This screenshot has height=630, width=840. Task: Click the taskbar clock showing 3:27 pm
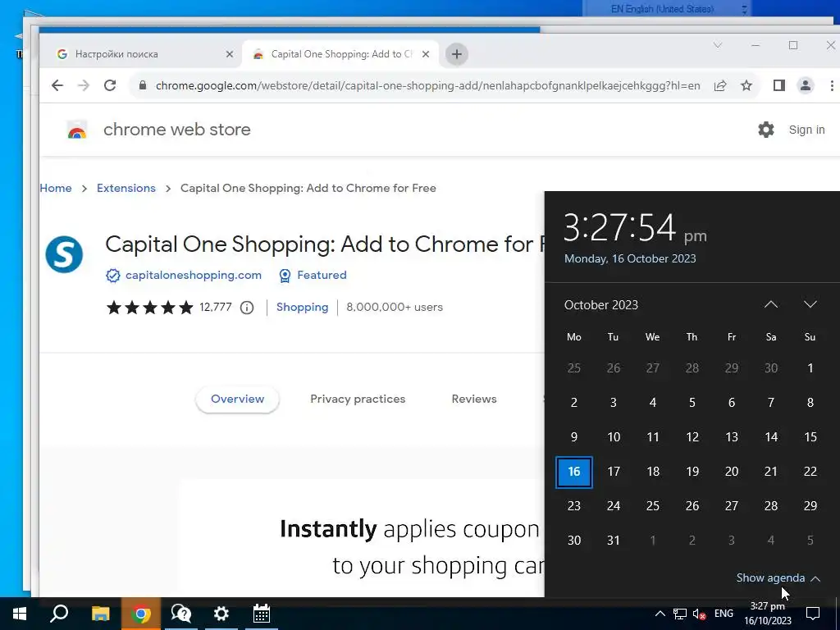coord(767,614)
